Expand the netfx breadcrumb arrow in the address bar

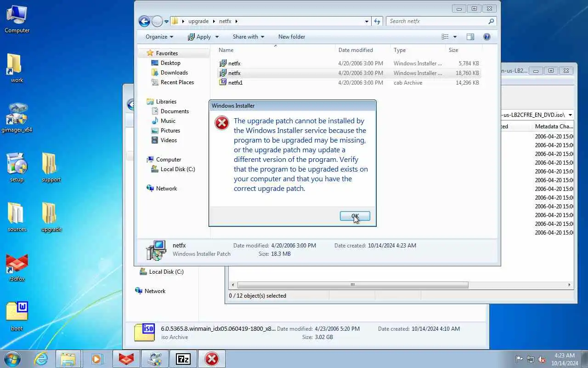(237, 21)
